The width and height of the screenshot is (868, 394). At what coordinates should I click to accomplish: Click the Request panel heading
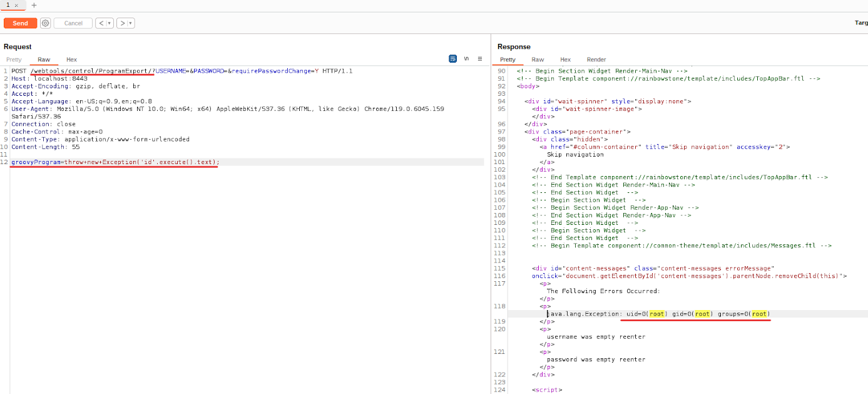click(x=18, y=46)
